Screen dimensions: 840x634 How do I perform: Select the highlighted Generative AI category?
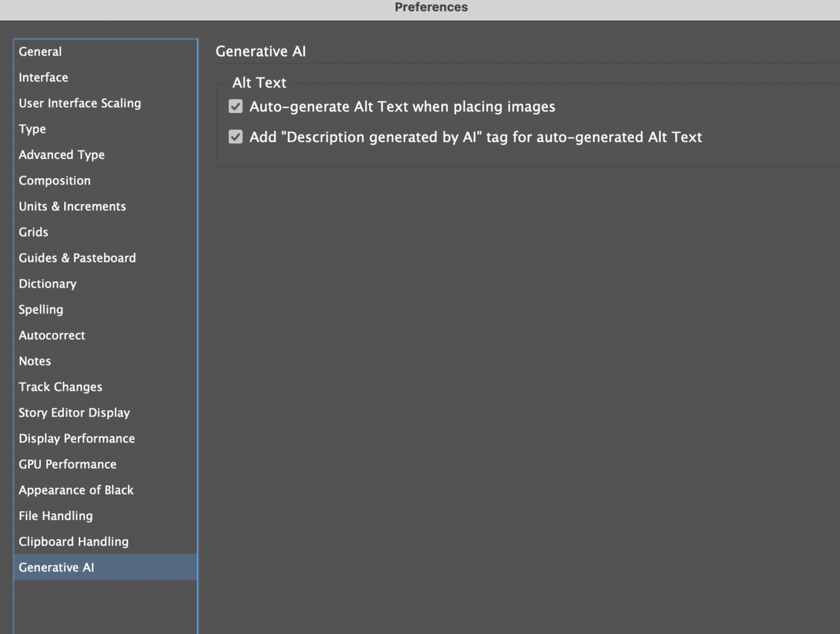coord(57,568)
